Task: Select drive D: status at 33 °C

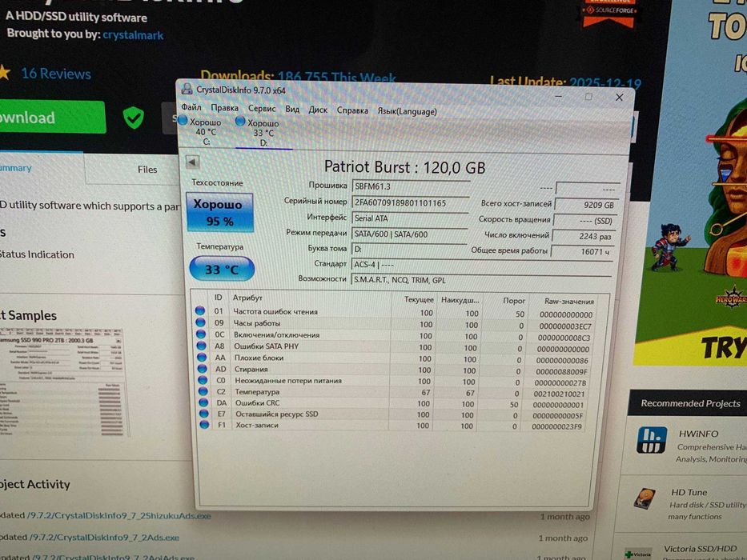Action: click(x=259, y=132)
